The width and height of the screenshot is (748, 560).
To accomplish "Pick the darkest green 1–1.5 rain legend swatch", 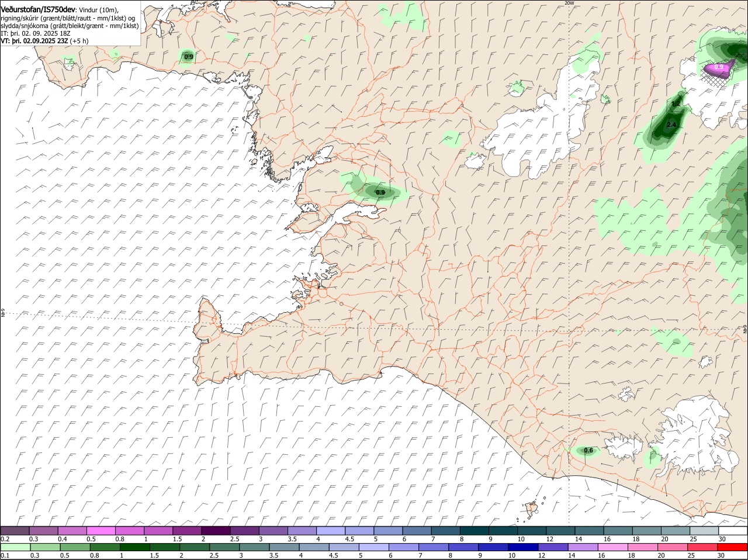I will click(x=135, y=547).
